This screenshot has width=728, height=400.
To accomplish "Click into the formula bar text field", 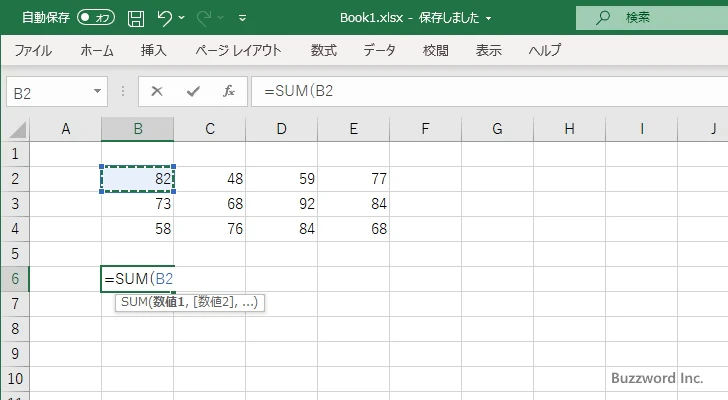I will tap(480, 91).
